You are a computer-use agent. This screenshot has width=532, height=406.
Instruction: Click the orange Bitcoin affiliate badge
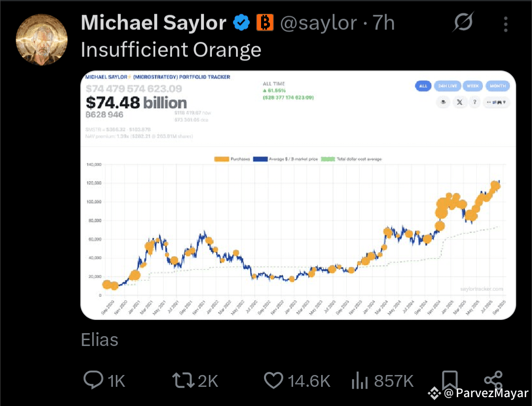tap(265, 23)
